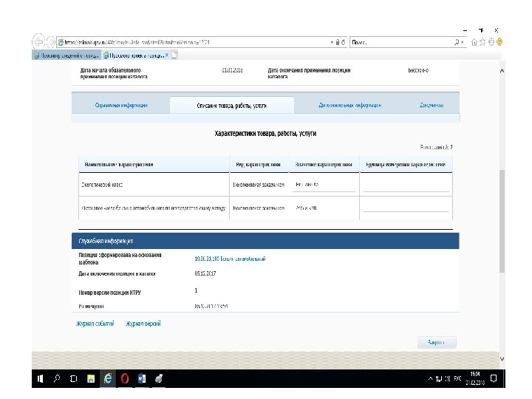Click the magnifier icon in search box
Viewport: 532px width, 399px height.
(457, 42)
